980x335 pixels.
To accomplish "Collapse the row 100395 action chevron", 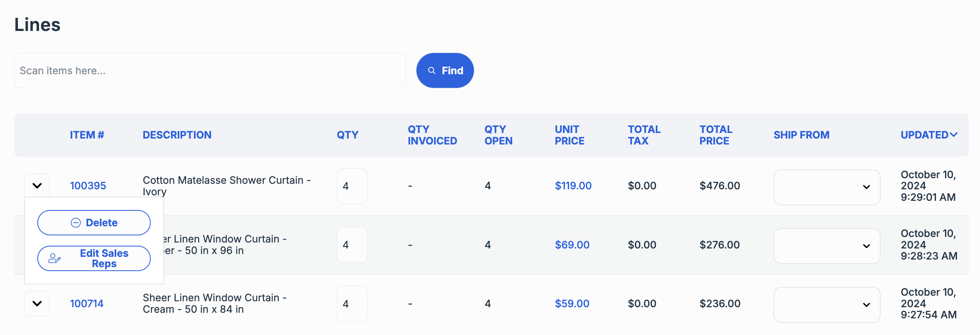I will [37, 185].
